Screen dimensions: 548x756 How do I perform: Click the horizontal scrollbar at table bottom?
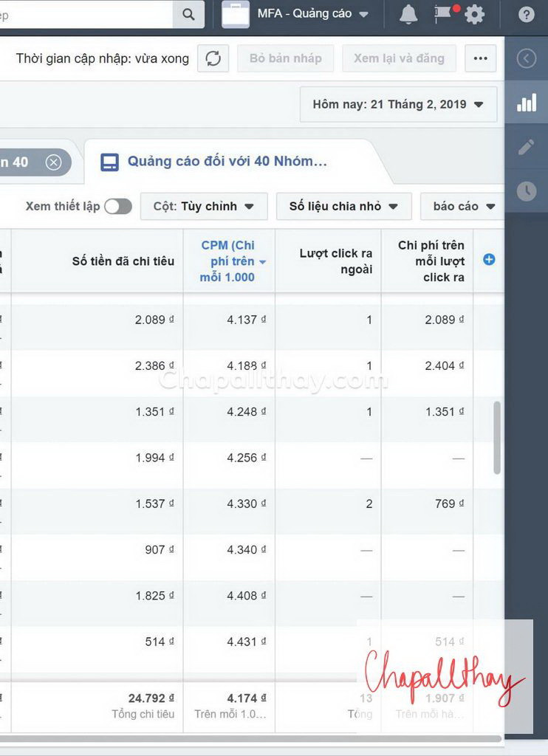[x=251, y=738]
